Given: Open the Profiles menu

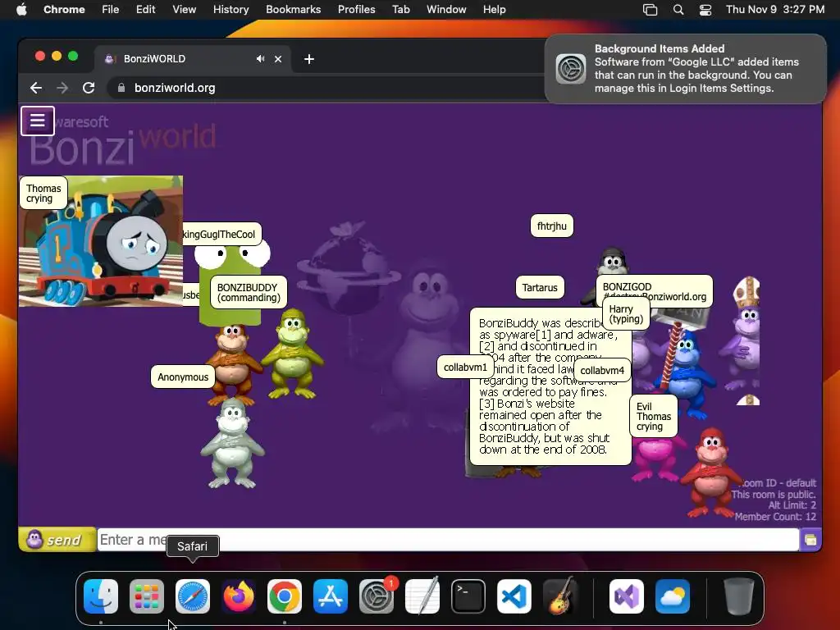Looking at the screenshot, I should pos(356,9).
